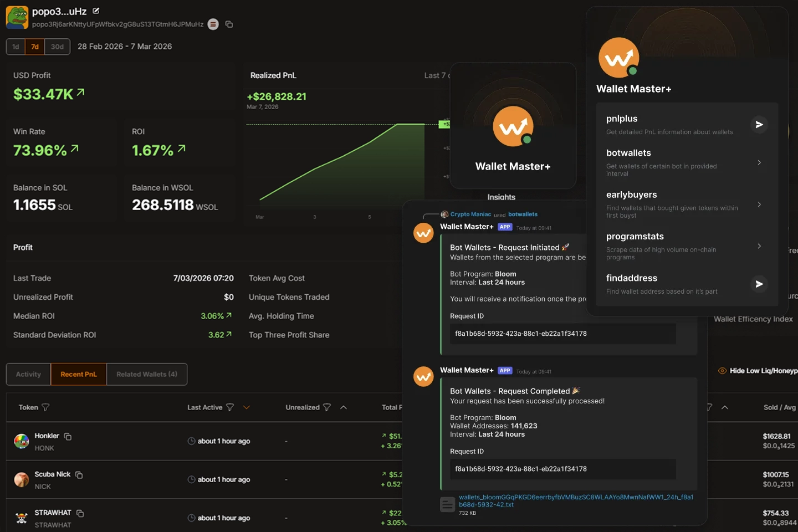Click the Last Trade date 7/03/2026 07:20

click(x=203, y=278)
